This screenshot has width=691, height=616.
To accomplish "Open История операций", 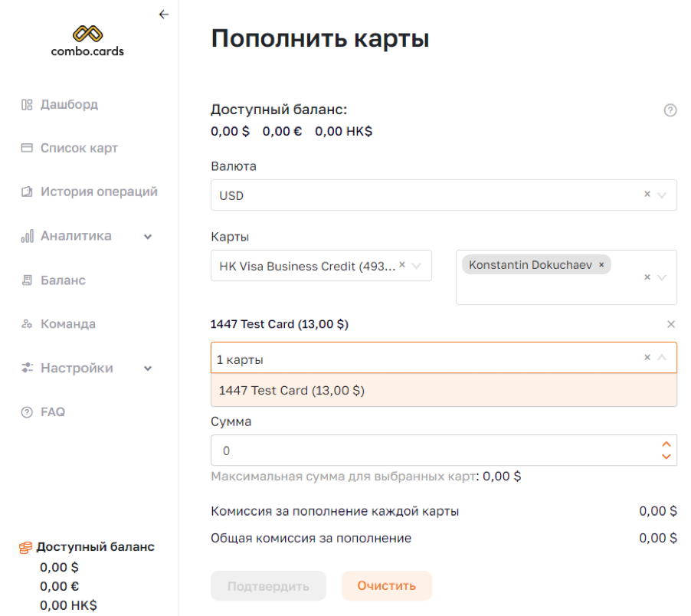I will [99, 192].
